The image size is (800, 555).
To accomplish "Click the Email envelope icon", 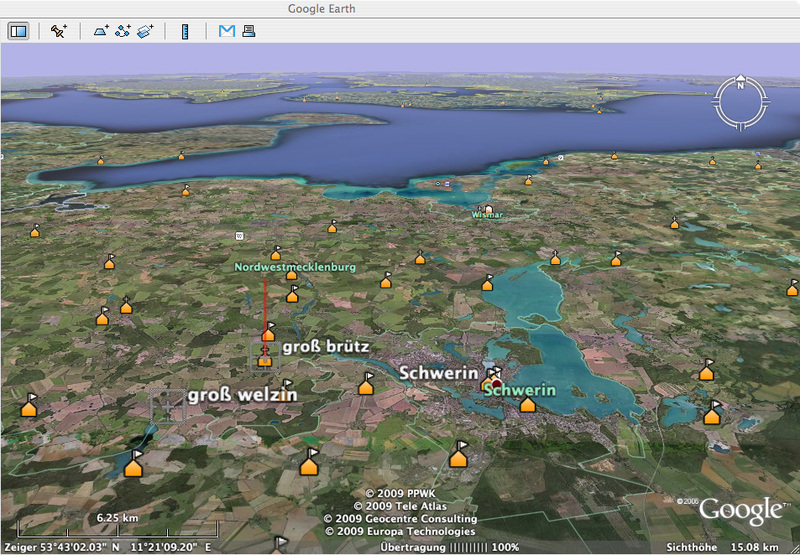I will [227, 31].
